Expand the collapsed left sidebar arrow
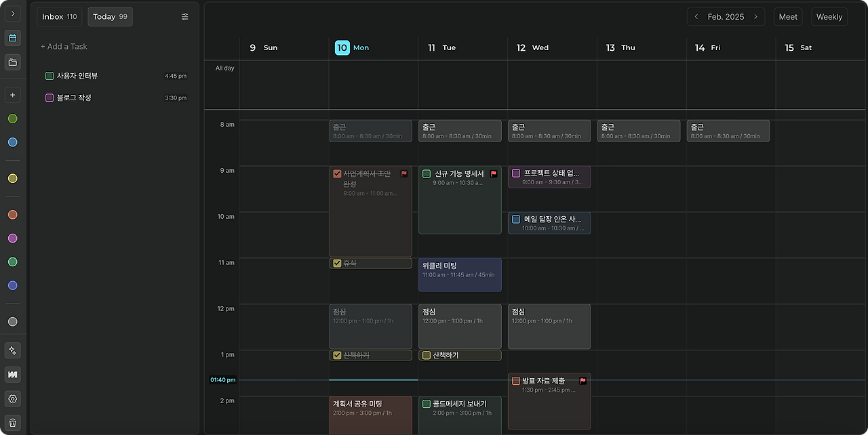868x435 pixels. [12, 14]
